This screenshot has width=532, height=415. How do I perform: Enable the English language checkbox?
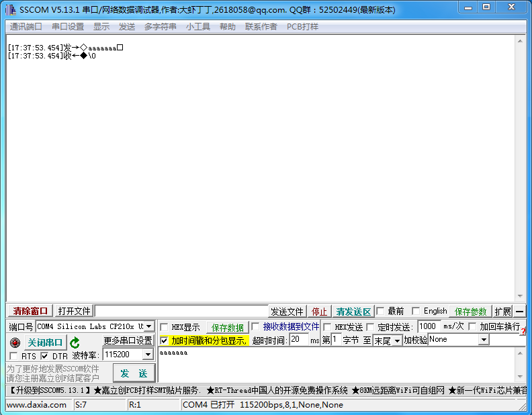416,311
